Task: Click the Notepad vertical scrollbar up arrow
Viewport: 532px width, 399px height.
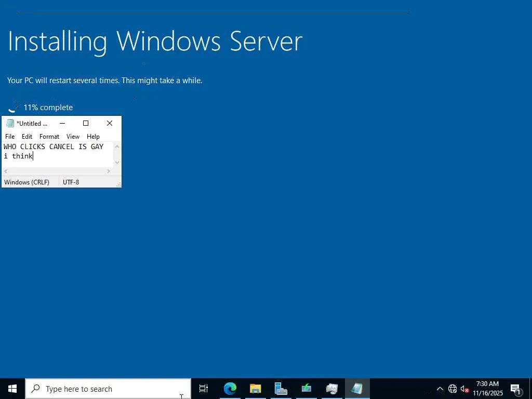Action: [x=117, y=147]
